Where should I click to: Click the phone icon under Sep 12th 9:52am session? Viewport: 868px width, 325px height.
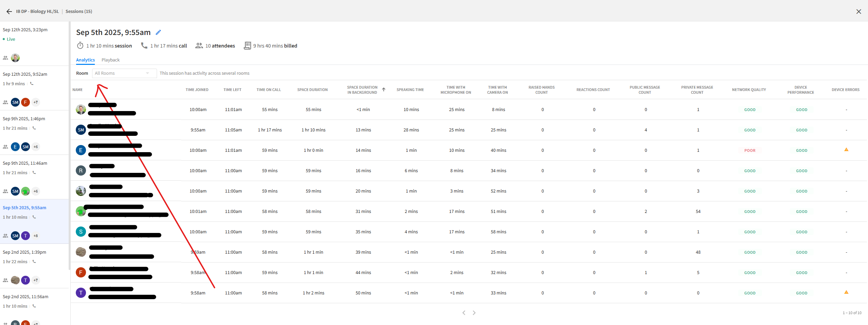pos(32,84)
